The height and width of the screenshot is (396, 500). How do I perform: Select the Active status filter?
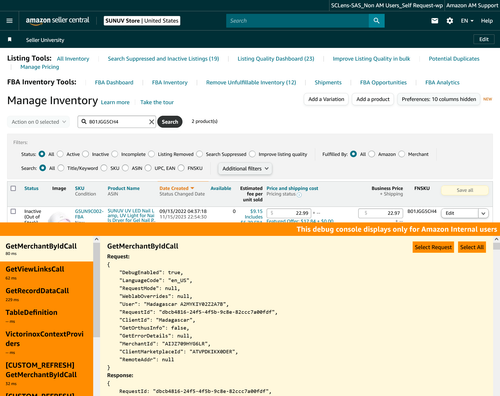60,154
